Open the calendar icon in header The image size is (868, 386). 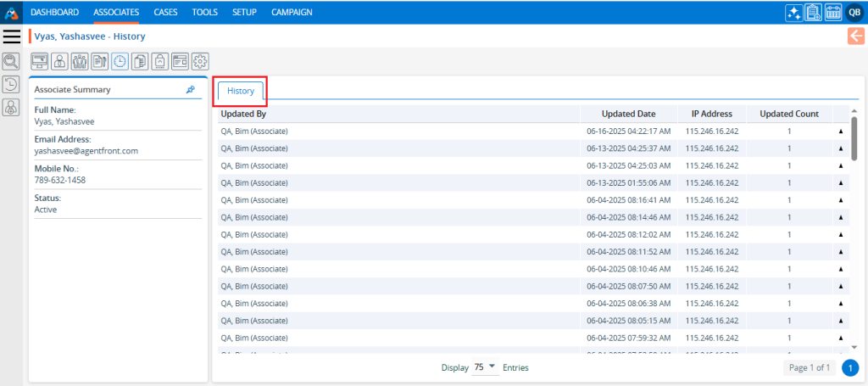click(x=833, y=12)
